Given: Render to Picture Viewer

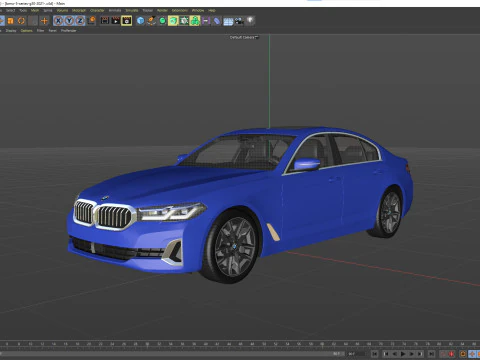Looking at the screenshot, I should point(116,21).
